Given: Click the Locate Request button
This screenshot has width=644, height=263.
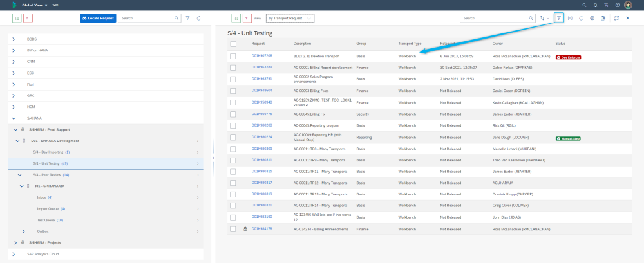Looking at the screenshot, I should tap(98, 18).
